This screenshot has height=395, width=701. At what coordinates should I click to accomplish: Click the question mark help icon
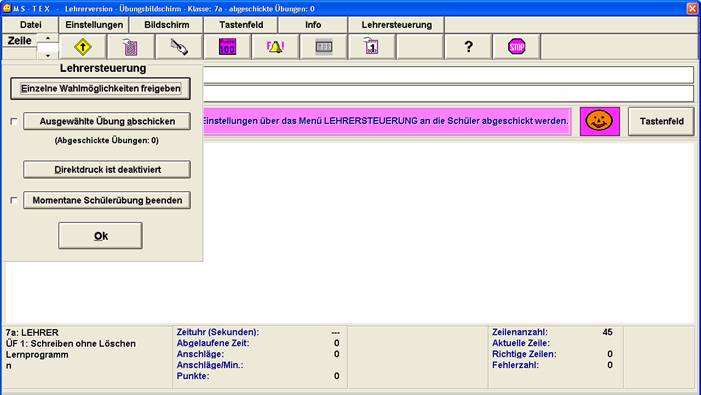[x=468, y=47]
